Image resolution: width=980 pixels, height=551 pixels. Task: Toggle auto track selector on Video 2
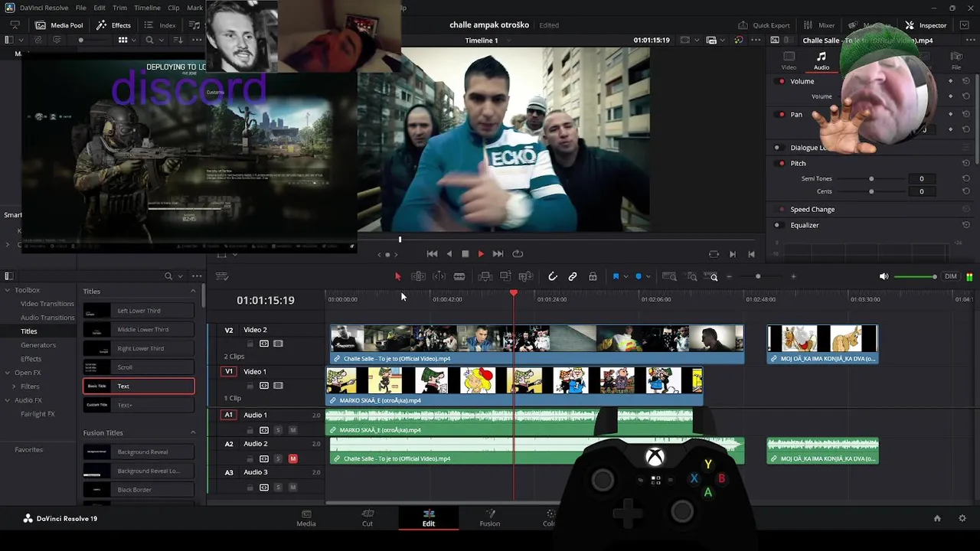pyautogui.click(x=264, y=344)
